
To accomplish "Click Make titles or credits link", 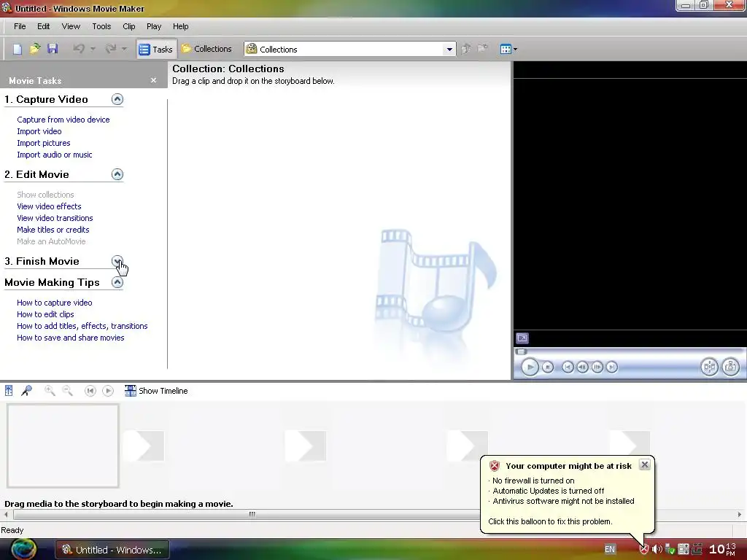I will point(53,230).
